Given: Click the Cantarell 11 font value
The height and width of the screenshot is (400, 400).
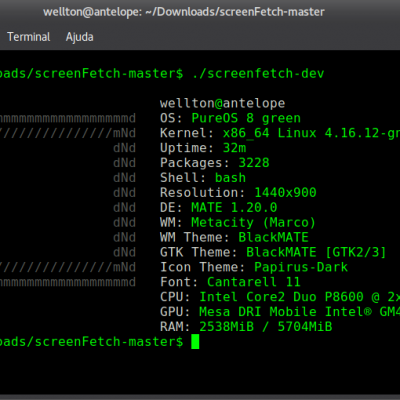Looking at the screenshot, I should [x=254, y=282].
